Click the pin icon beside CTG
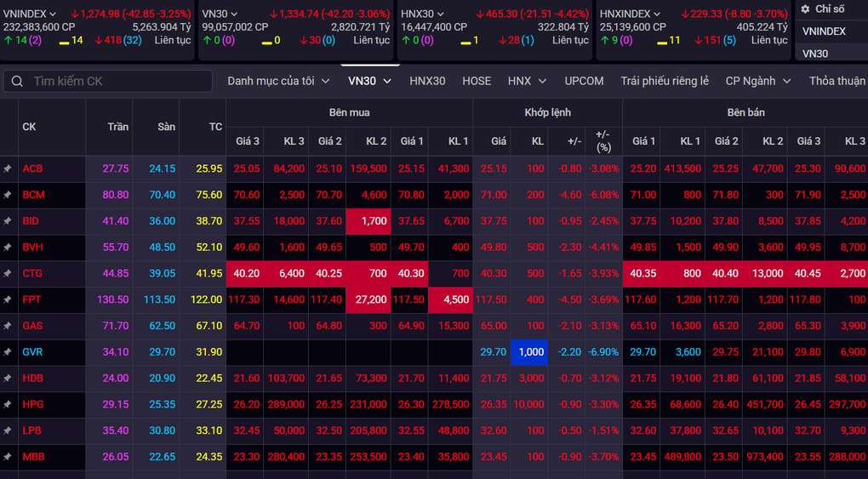 click(x=8, y=274)
